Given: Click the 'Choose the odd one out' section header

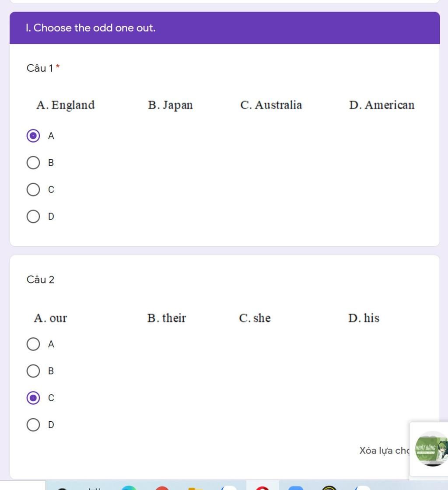Looking at the screenshot, I should (x=224, y=28).
